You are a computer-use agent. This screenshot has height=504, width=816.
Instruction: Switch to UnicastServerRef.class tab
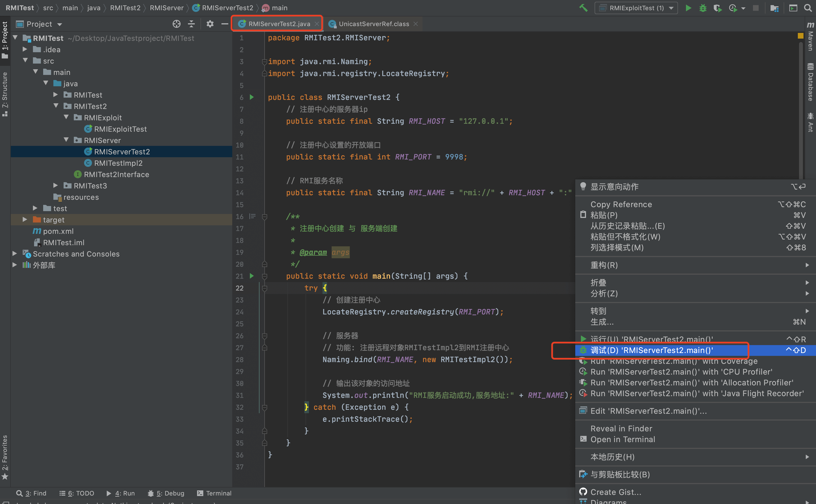[373, 24]
